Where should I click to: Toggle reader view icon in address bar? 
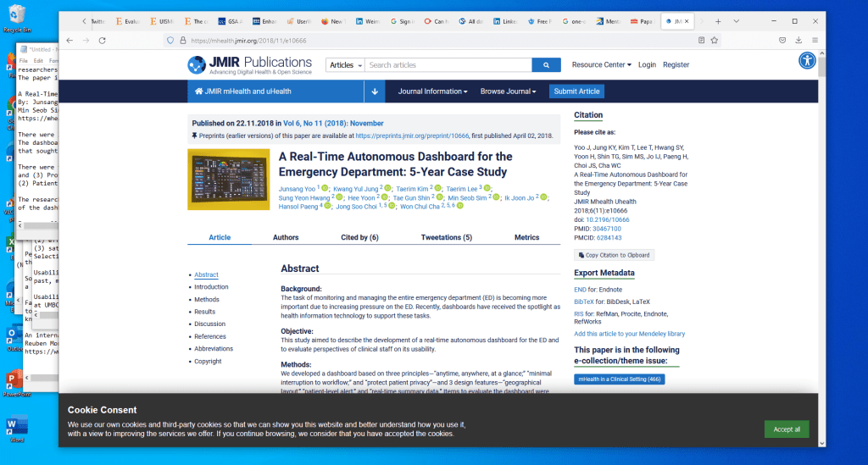coord(701,40)
